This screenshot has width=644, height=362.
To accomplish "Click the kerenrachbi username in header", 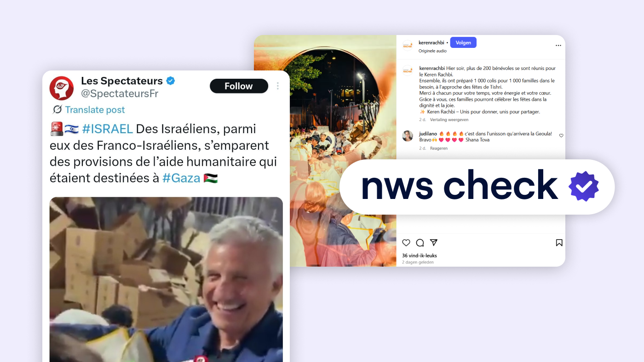I will point(431,42).
